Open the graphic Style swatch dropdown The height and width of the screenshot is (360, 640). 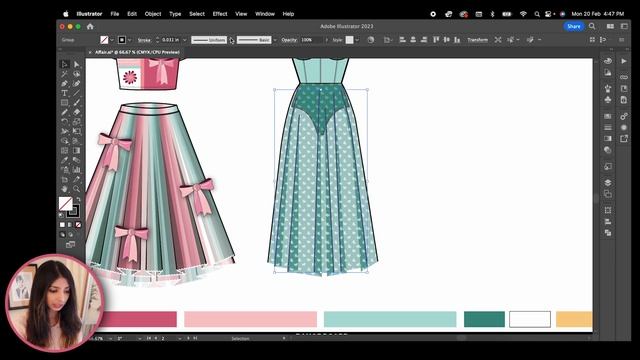pos(357,40)
